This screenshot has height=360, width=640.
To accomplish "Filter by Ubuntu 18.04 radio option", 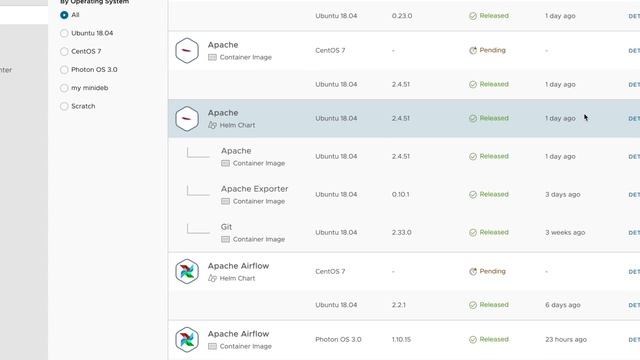I will (x=64, y=33).
